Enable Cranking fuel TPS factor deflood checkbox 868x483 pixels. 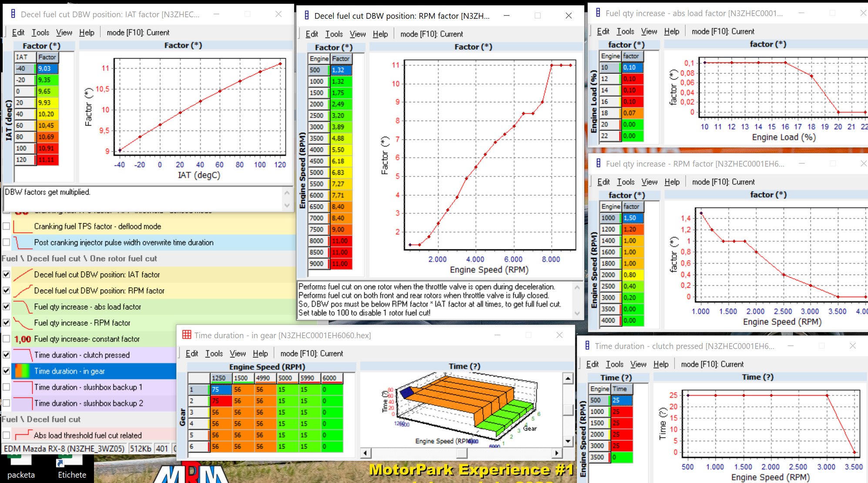tap(7, 227)
